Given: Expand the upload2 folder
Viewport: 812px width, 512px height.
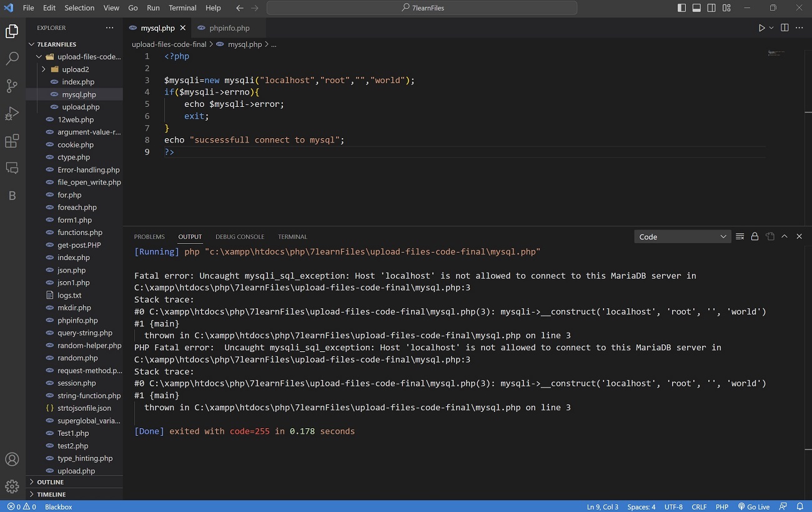Looking at the screenshot, I should point(44,69).
